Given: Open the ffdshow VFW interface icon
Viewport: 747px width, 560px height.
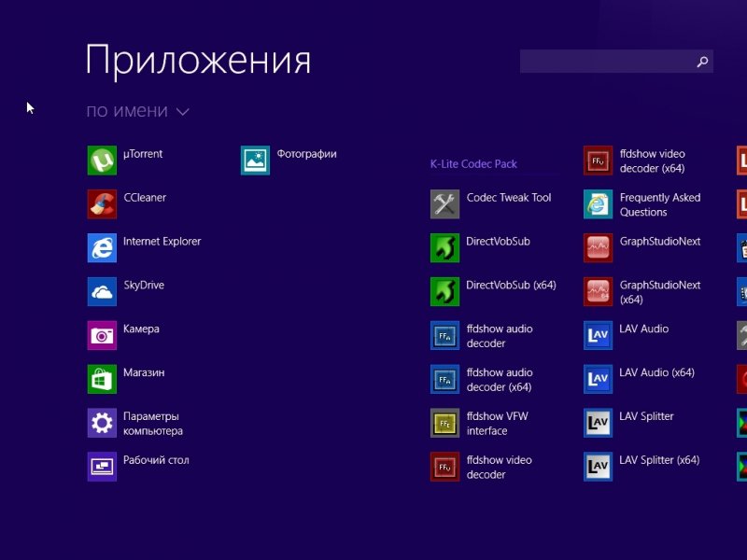Looking at the screenshot, I should pos(445,423).
